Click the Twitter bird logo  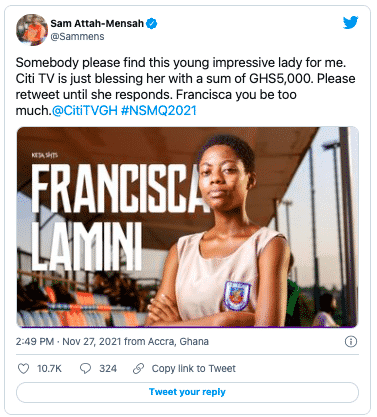point(350,23)
